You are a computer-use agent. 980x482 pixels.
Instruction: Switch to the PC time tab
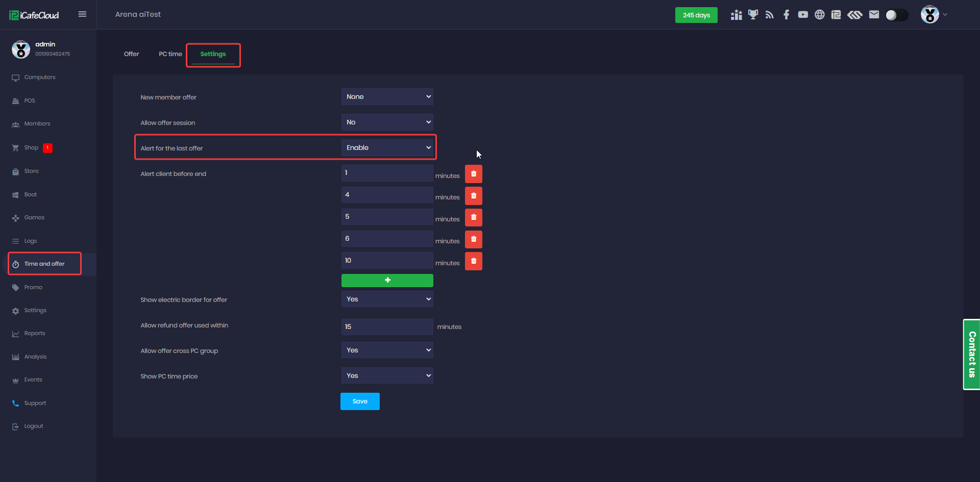pyautogui.click(x=170, y=54)
